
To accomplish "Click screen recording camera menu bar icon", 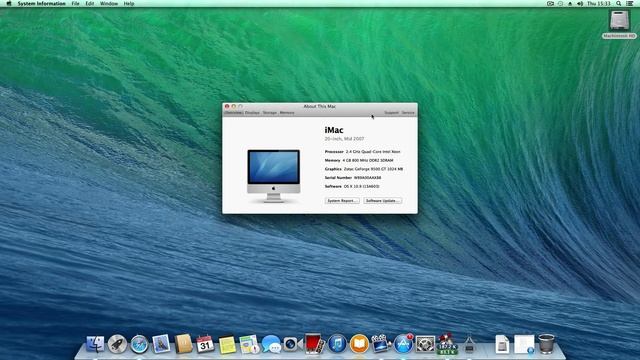I will (550, 3).
